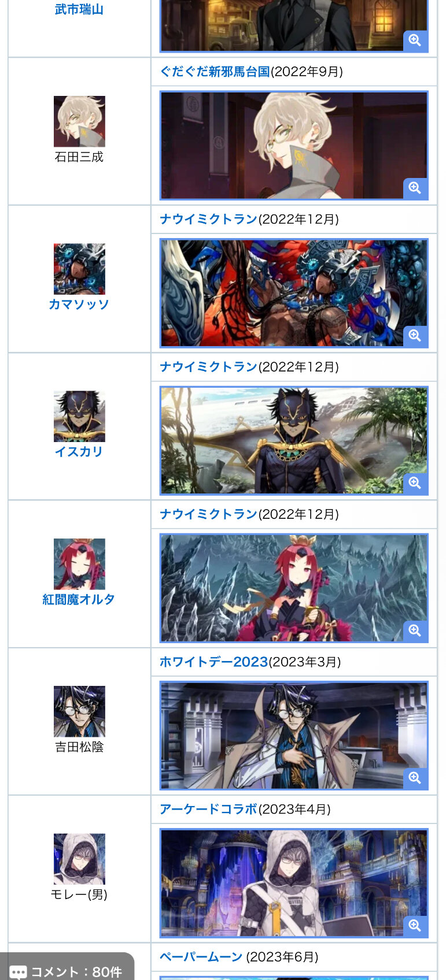Open magnifier on 紅閻魔オルタ banner
446x980 pixels.
[415, 630]
